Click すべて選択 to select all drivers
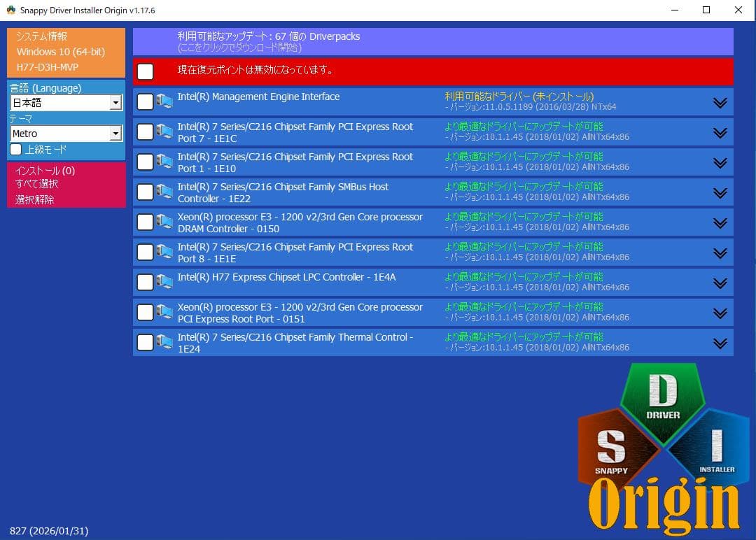This screenshot has height=540, width=756. [x=36, y=184]
